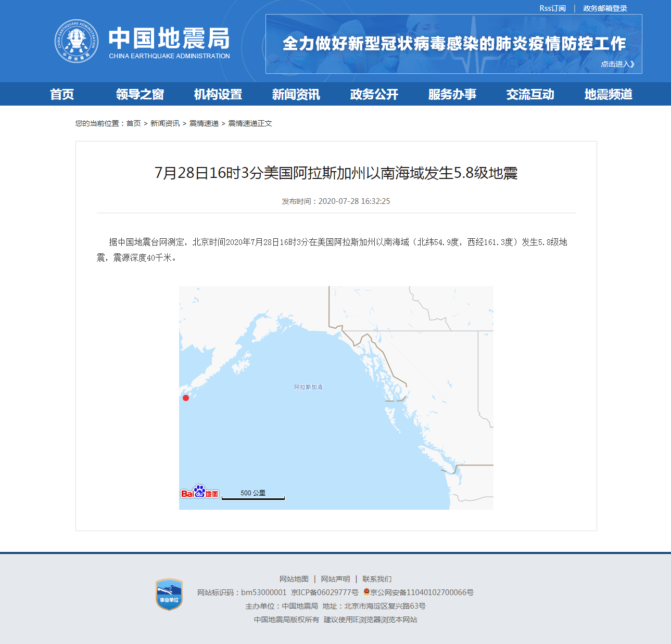Click 点击进入 on the banner
The width and height of the screenshot is (671, 644).
(617, 64)
